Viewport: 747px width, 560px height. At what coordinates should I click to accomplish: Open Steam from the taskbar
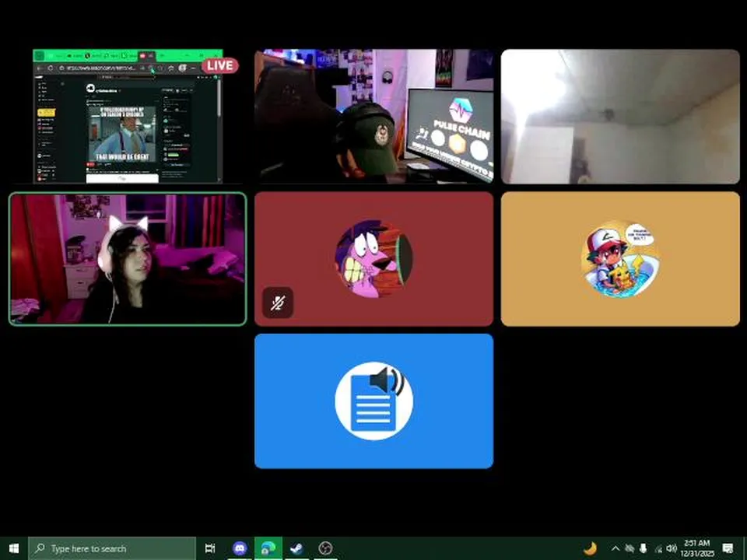pyautogui.click(x=296, y=548)
